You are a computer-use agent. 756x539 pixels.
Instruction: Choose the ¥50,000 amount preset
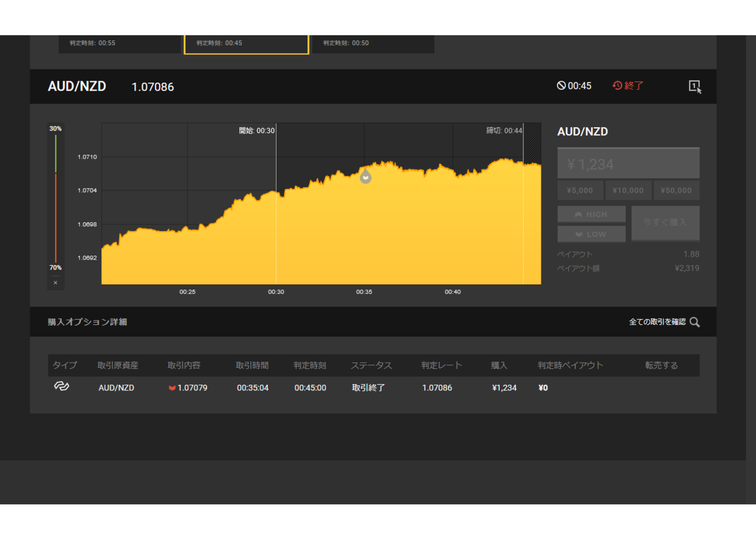[x=677, y=190]
